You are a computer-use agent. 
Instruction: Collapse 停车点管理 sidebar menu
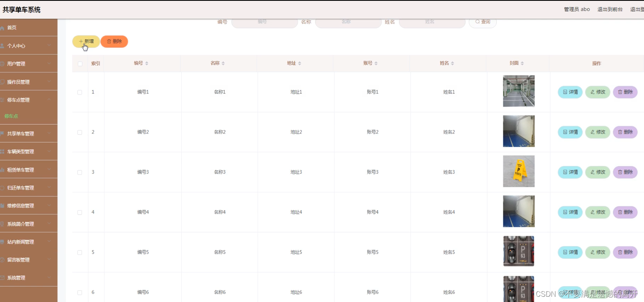(28, 100)
